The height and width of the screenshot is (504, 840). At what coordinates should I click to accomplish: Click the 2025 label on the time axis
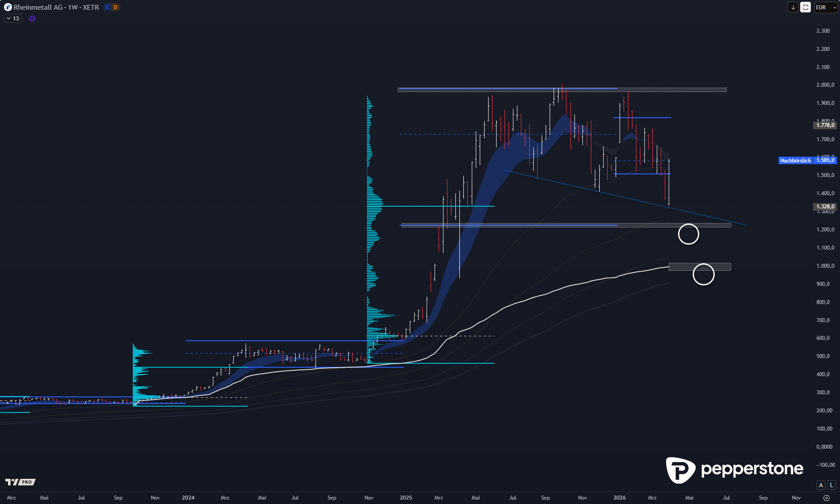click(406, 498)
